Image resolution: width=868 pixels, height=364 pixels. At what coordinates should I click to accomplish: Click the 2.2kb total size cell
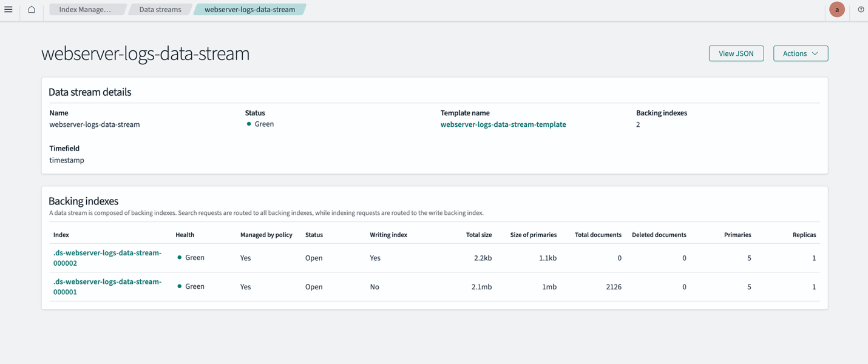coord(483,258)
